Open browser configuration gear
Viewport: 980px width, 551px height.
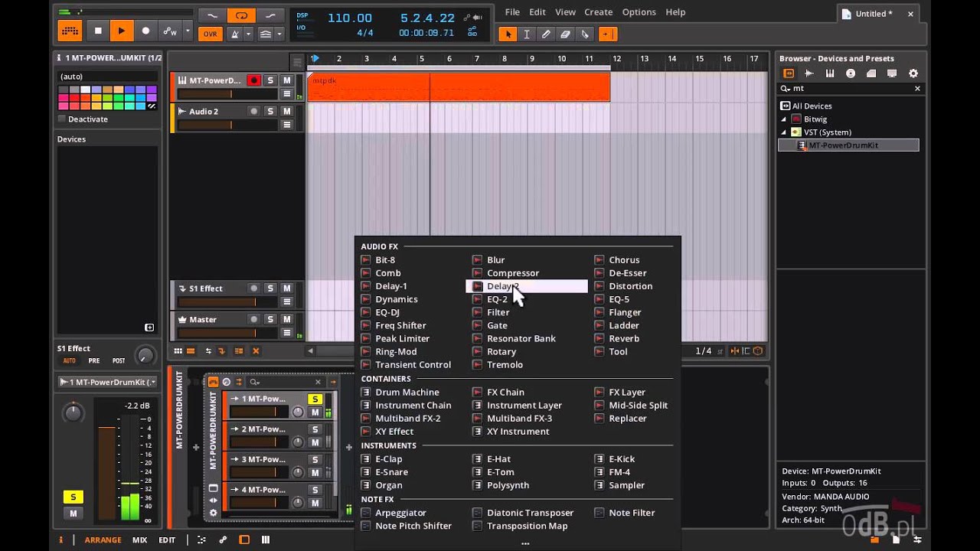pos(913,73)
